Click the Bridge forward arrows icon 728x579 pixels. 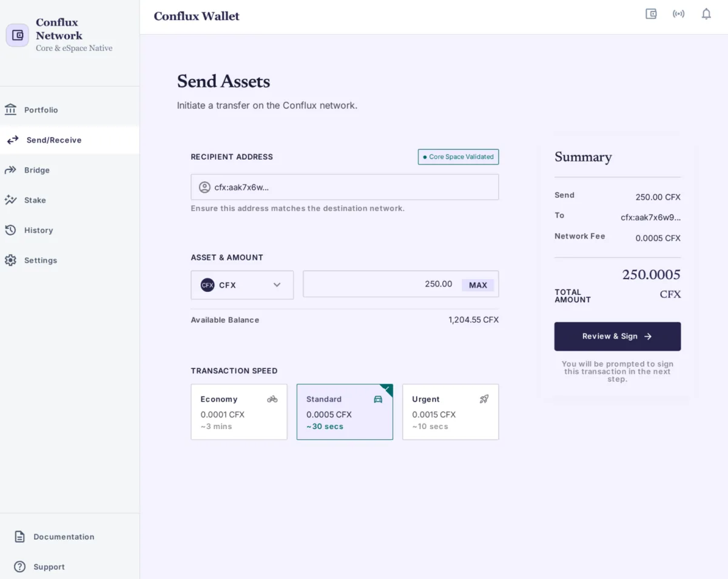click(10, 170)
